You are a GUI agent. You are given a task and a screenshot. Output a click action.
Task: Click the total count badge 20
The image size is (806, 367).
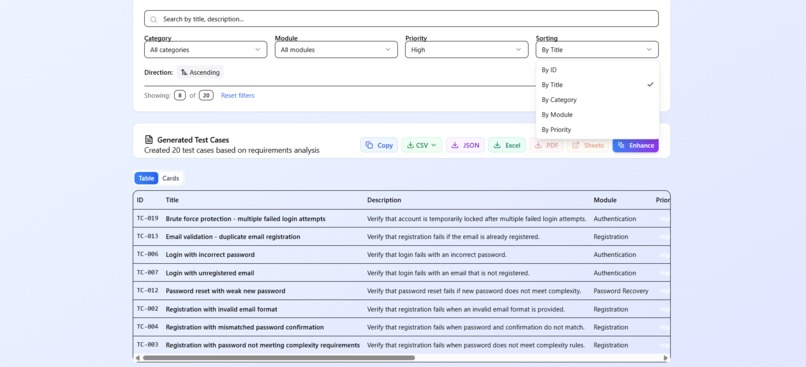206,96
